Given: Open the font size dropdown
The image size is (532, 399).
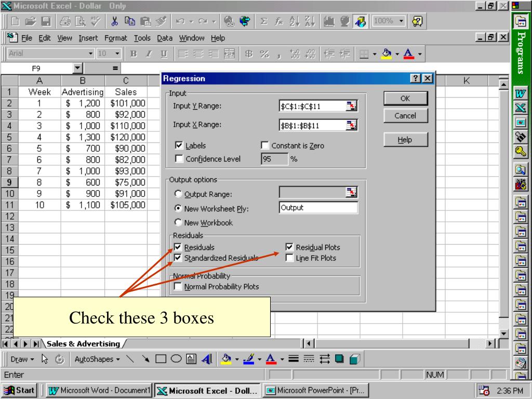Looking at the screenshot, I should (x=117, y=54).
